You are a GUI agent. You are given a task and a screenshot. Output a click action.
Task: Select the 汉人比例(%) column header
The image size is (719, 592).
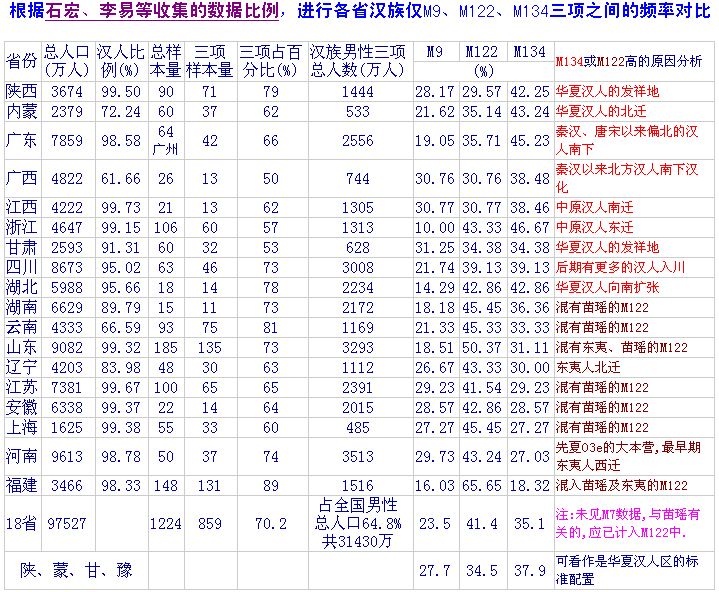(x=121, y=61)
